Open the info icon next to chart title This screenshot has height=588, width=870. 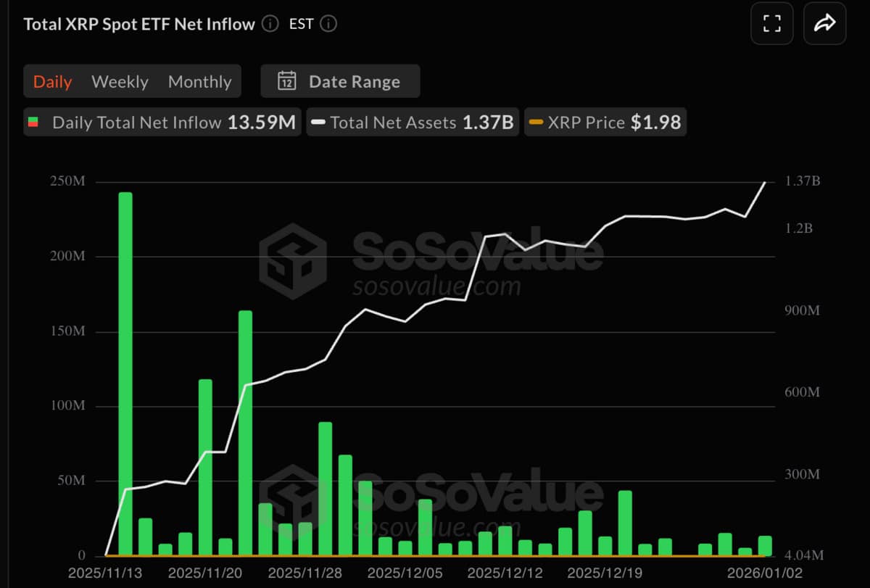click(x=270, y=23)
